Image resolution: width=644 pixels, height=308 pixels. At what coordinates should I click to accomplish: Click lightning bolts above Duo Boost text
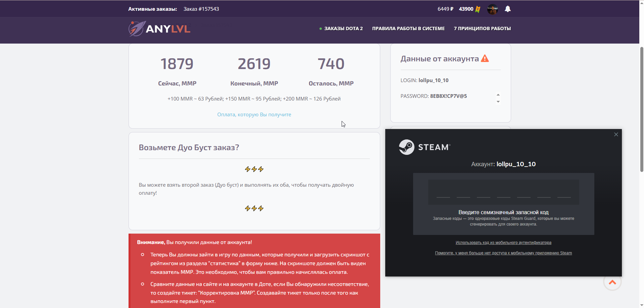point(254,169)
